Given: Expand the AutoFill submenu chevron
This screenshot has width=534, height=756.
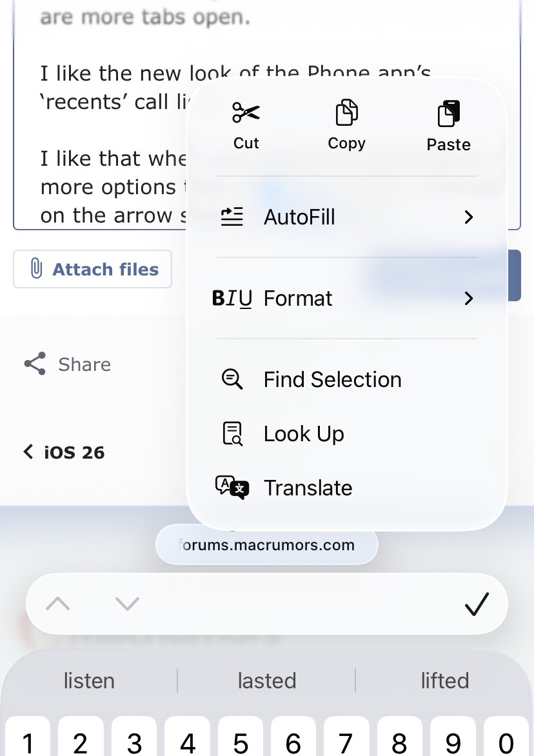Looking at the screenshot, I should [469, 217].
